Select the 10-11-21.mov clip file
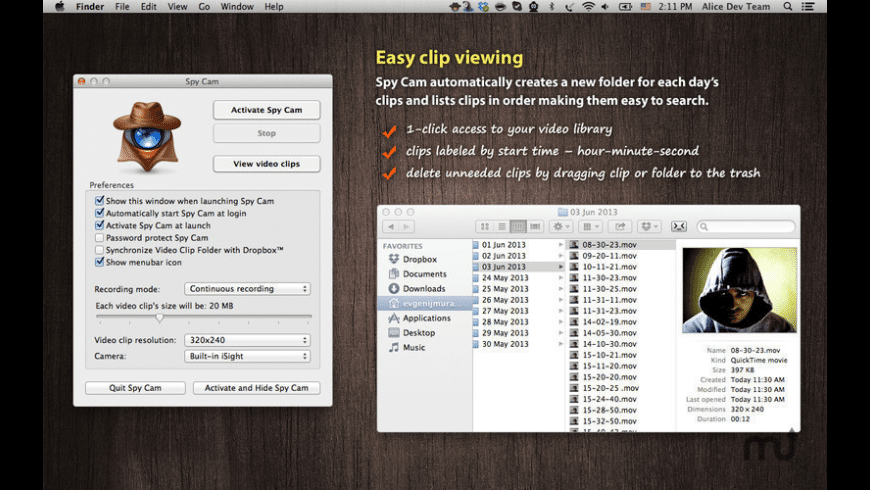Image resolution: width=870 pixels, height=490 pixels. (x=608, y=267)
